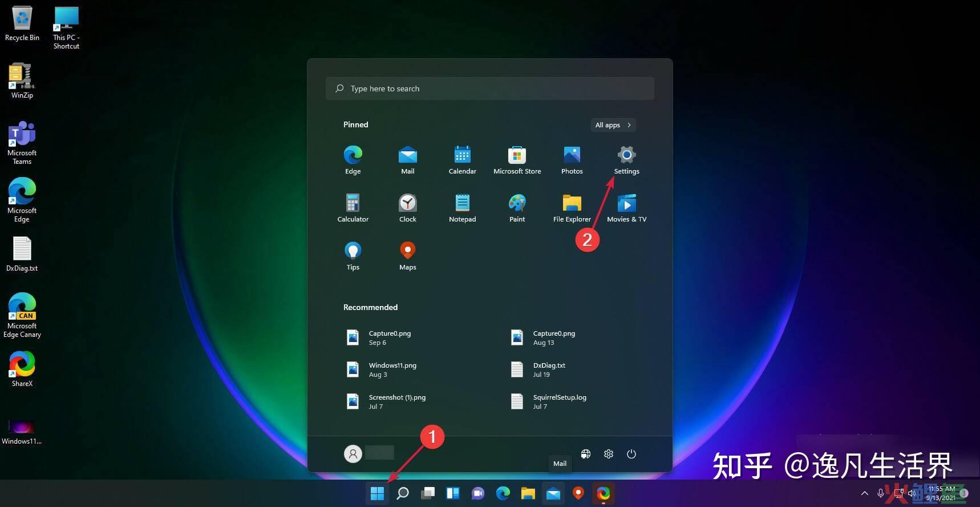This screenshot has width=980, height=507.
Task: Select DxDiag.txt file on desktop
Action: pyautogui.click(x=22, y=254)
